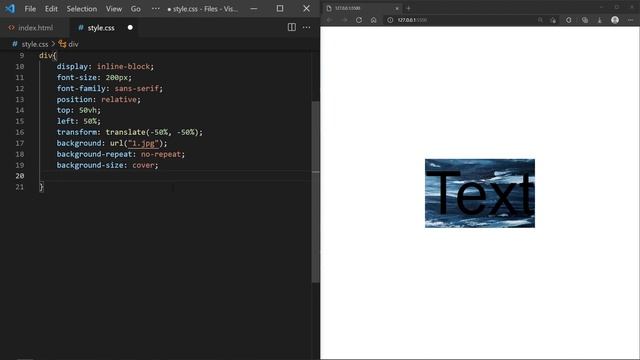Screen dimensions: 640x360
Task: Close the 127.0.0.1 browser tab
Action: (x=397, y=8)
